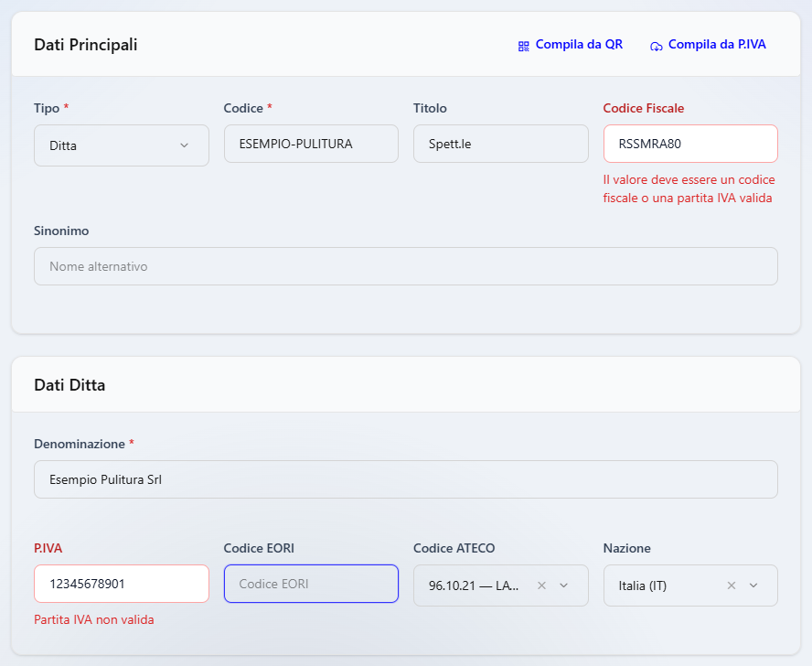Click the P.IVA input field
This screenshot has height=666, width=812.
pyautogui.click(x=122, y=584)
